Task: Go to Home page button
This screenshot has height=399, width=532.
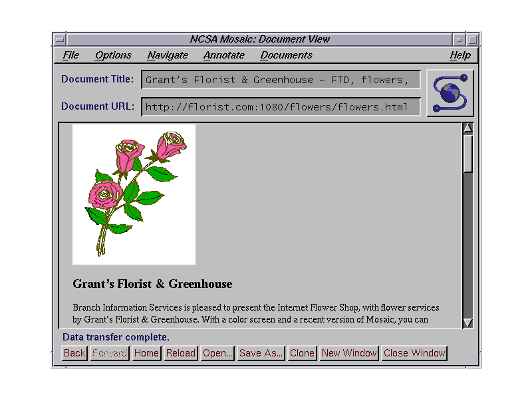Action: coord(146,353)
